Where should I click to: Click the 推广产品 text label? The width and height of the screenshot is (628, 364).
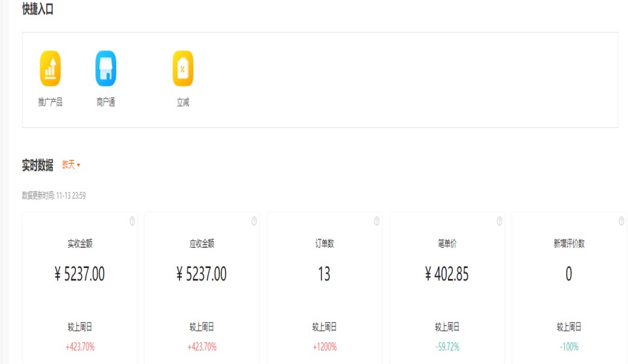coord(50,102)
